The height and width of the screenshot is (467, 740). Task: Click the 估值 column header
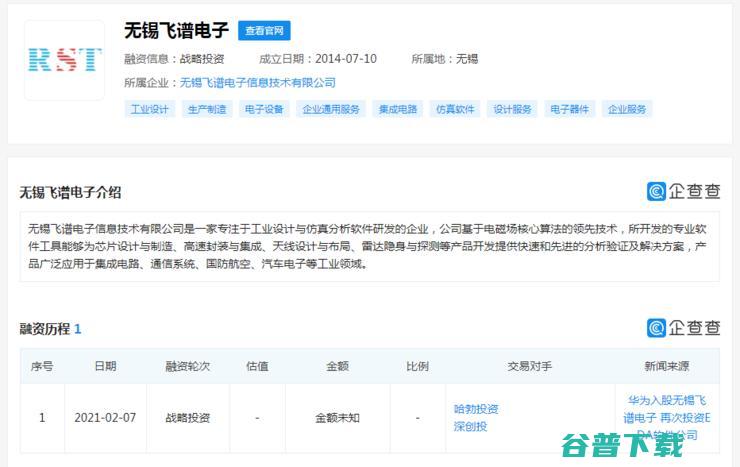tap(257, 366)
